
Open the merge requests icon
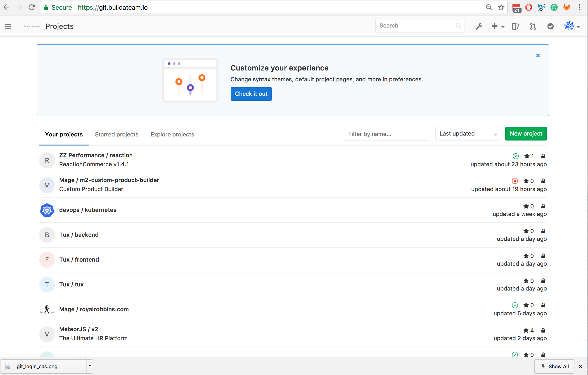533,26
